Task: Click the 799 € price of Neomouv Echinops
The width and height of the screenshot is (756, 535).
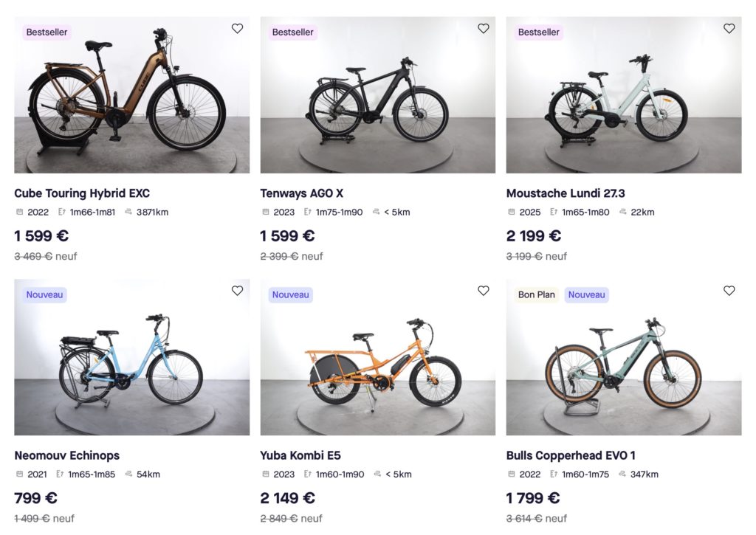Action: tap(35, 498)
